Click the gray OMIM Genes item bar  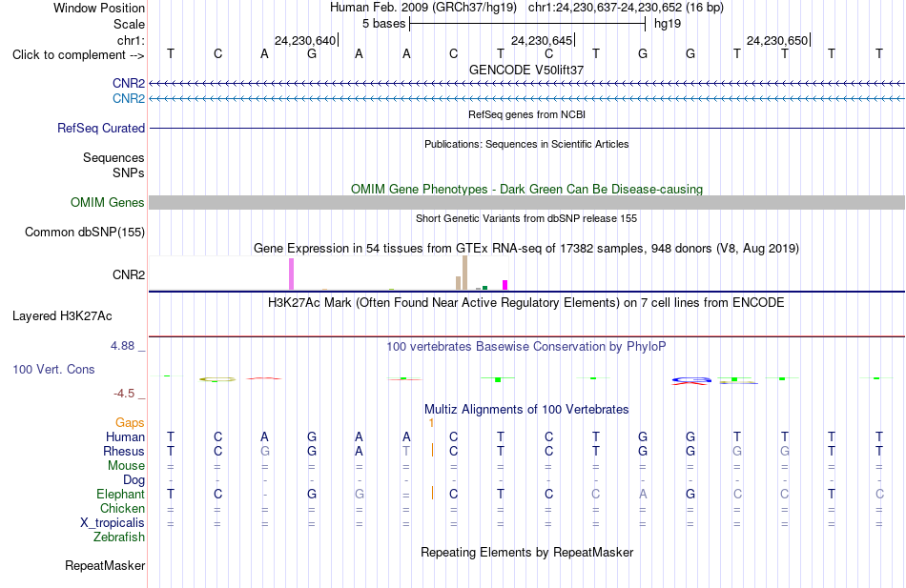(x=526, y=202)
